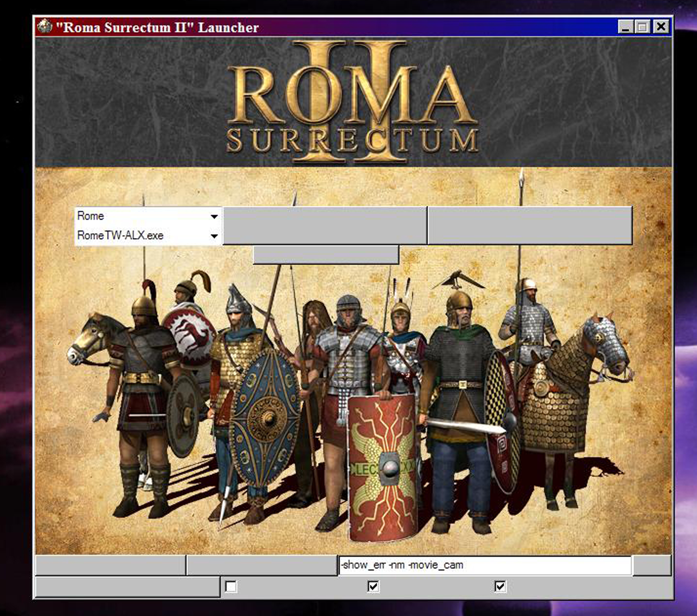Click the launcher's title bar helmet icon
697x616 pixels.
44,27
